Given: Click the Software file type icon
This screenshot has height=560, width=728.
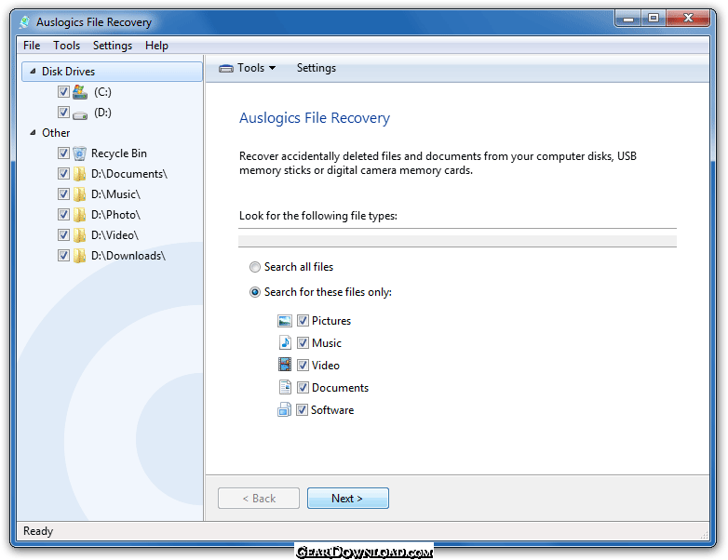Looking at the screenshot, I should coord(284,409).
